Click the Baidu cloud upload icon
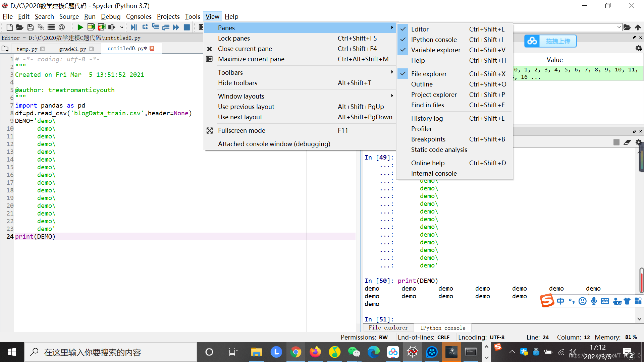 pos(532,41)
